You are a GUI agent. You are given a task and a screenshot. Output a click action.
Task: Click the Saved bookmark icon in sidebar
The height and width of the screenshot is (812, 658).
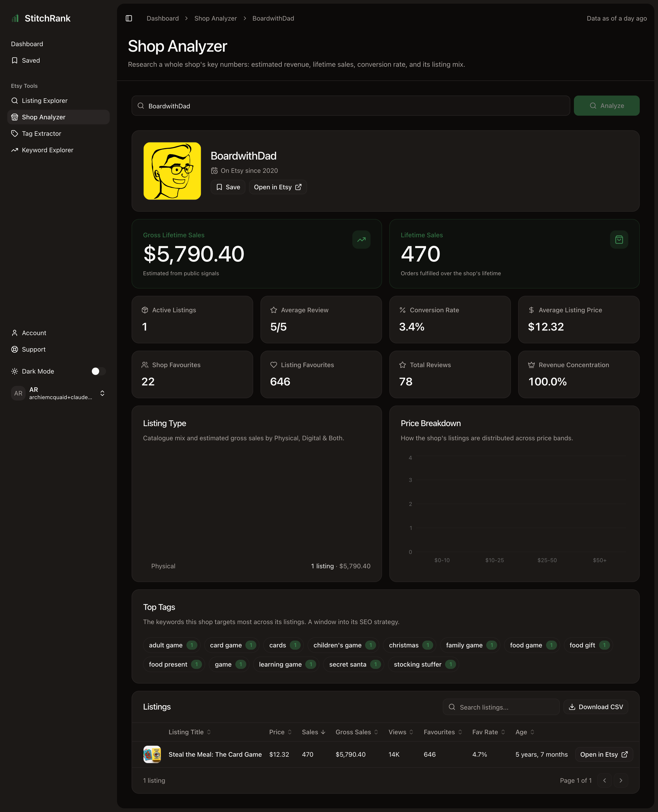(x=14, y=60)
